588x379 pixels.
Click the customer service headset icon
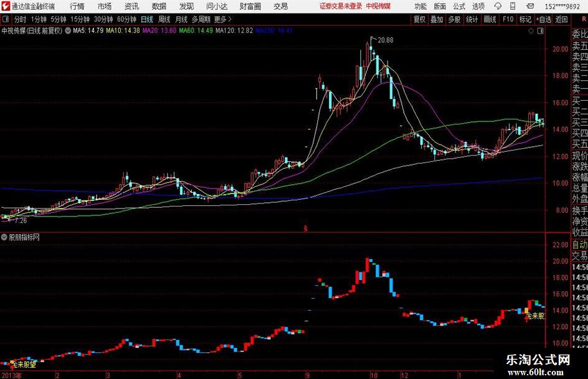pos(498,6)
